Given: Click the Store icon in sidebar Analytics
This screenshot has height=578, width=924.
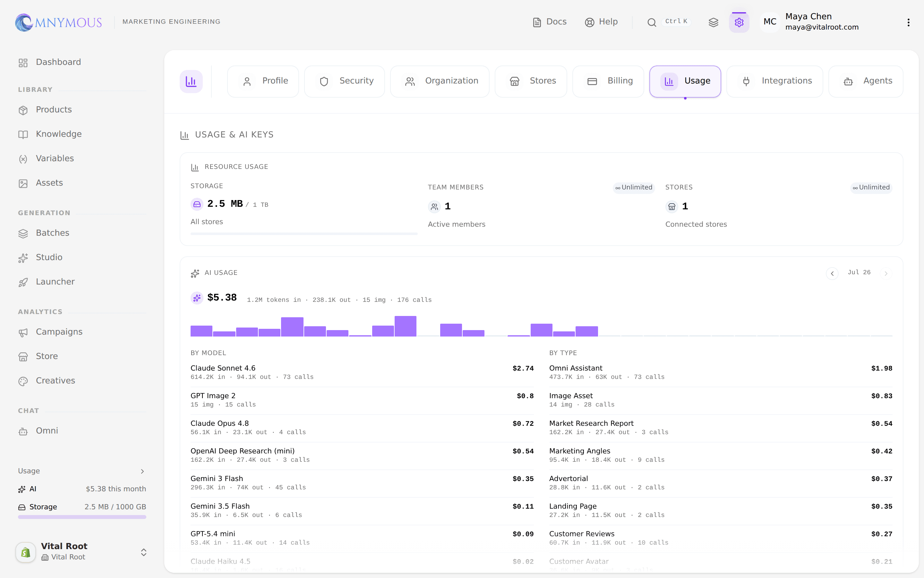Looking at the screenshot, I should (23, 357).
